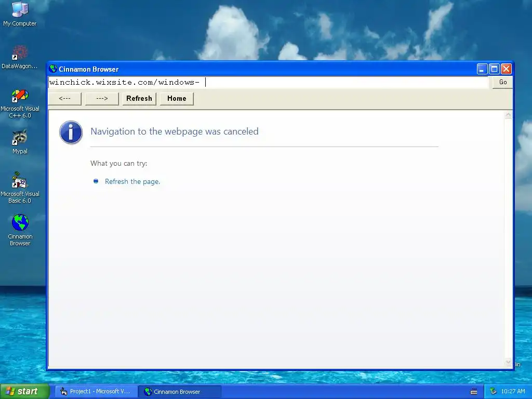The height and width of the screenshot is (399, 532).
Task: Close the Cinnamon Browser window
Action: coord(506,69)
